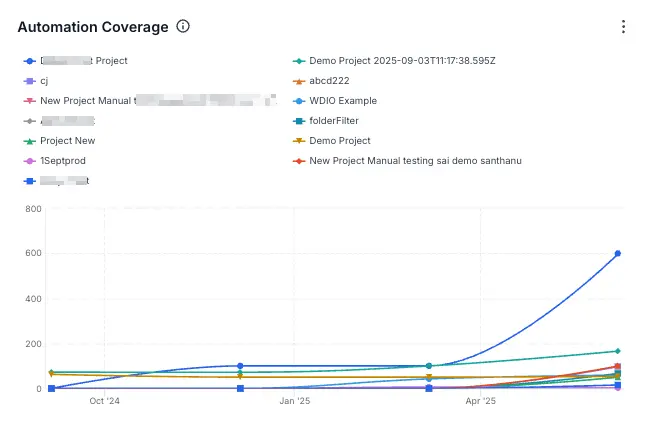Open the three-dot options menu
This screenshot has width=648, height=421.
pyautogui.click(x=623, y=27)
